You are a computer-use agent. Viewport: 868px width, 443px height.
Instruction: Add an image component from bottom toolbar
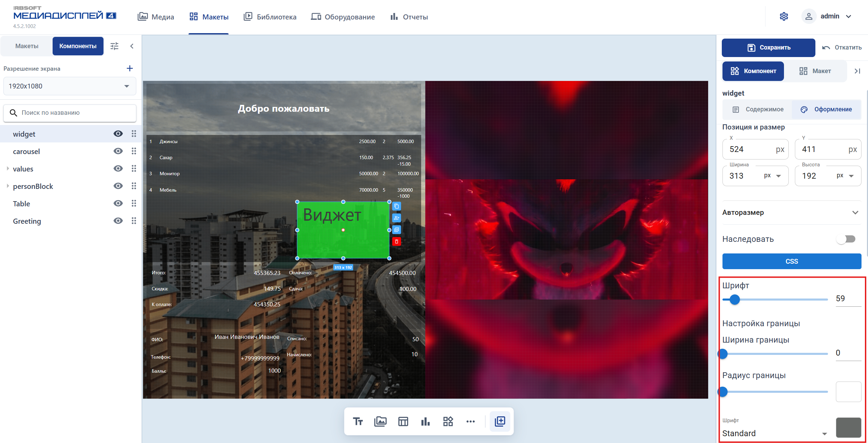[x=380, y=421]
